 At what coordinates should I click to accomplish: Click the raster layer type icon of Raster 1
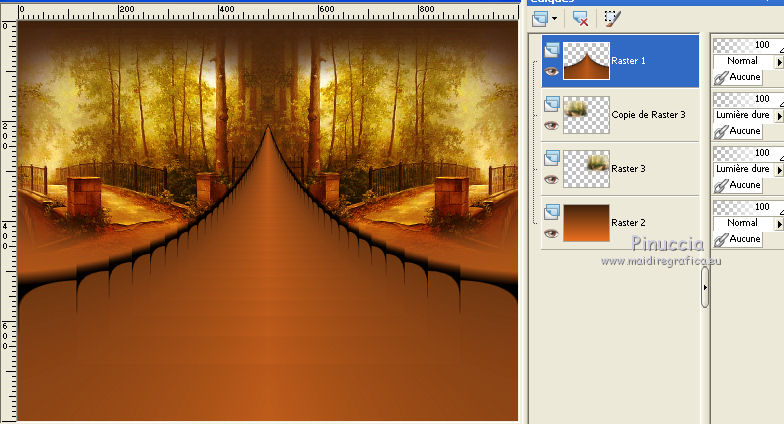[552, 50]
